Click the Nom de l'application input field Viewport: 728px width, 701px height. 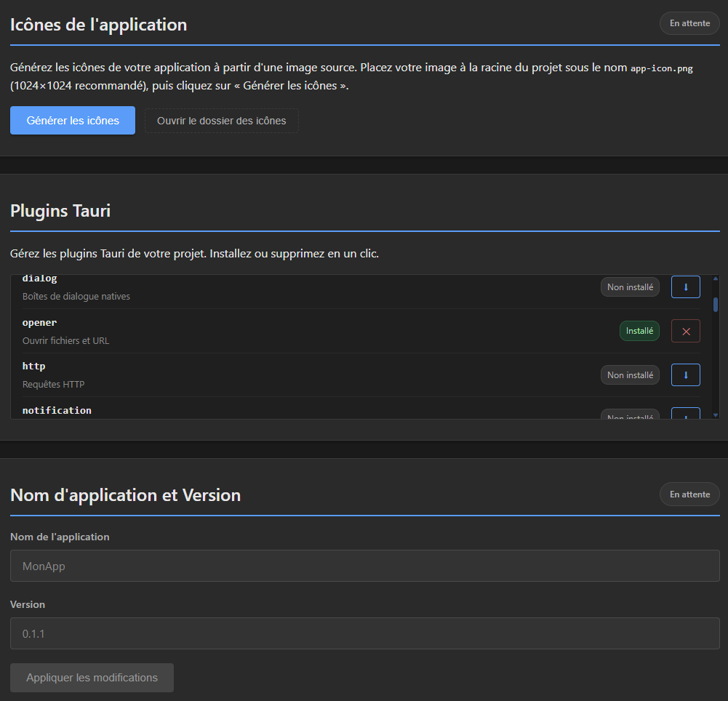tap(365, 566)
